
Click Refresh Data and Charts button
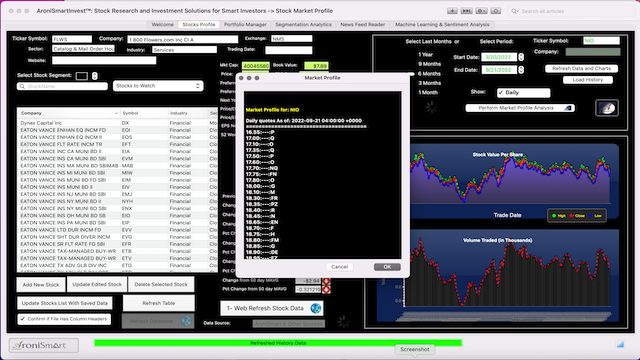[581, 69]
